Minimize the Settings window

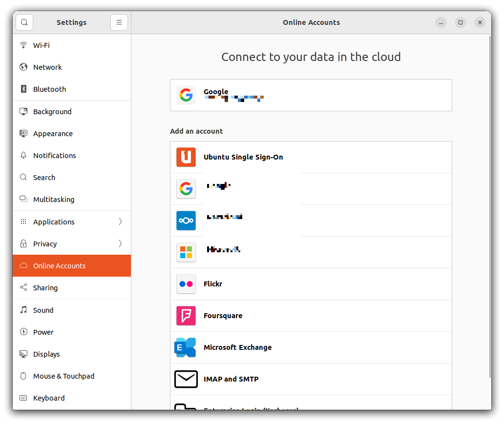click(441, 22)
